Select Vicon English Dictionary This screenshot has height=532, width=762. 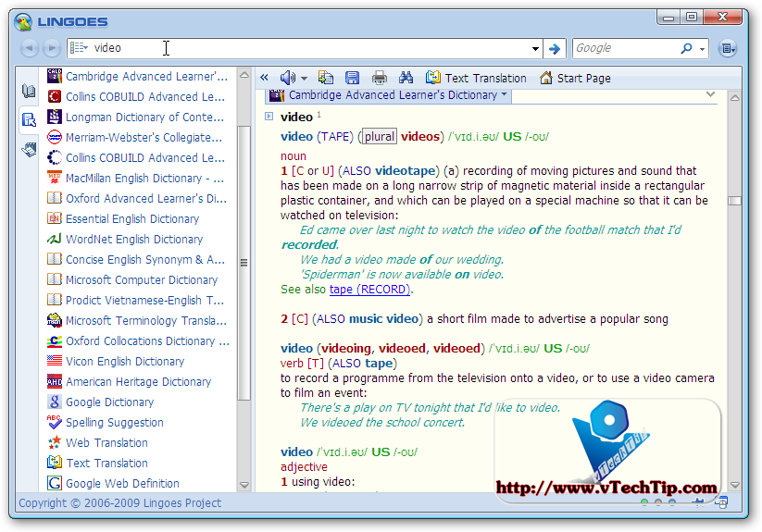pos(116,362)
